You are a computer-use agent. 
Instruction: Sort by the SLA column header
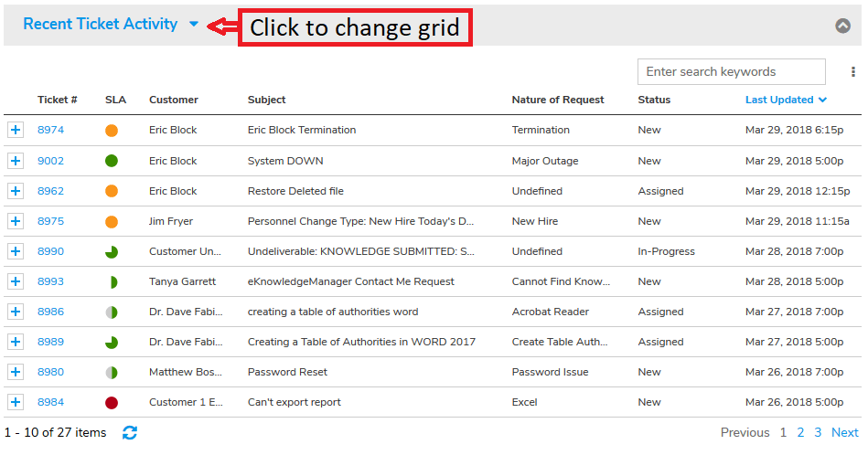click(115, 101)
